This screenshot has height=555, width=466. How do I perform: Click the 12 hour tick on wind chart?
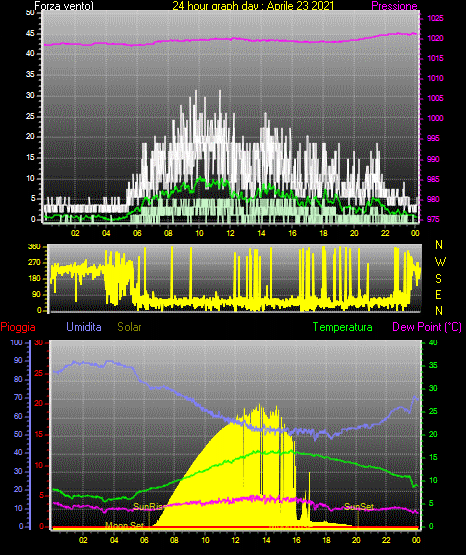coord(230,233)
